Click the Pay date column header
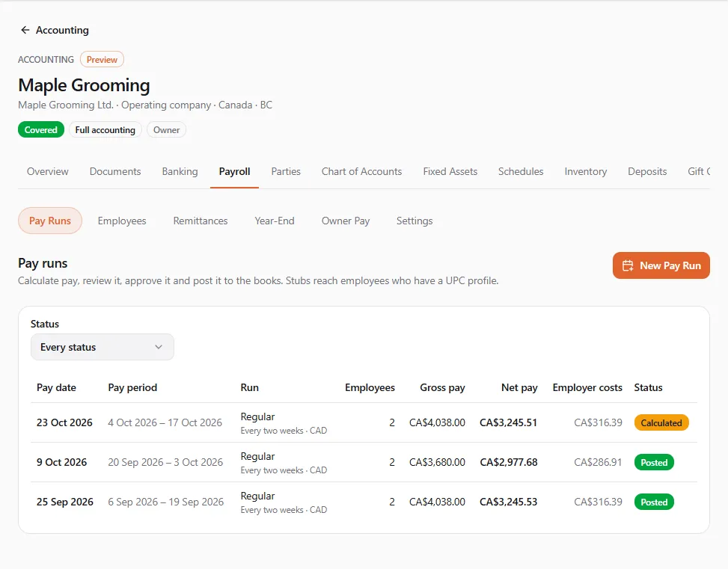The height and width of the screenshot is (569, 728). pyautogui.click(x=56, y=387)
